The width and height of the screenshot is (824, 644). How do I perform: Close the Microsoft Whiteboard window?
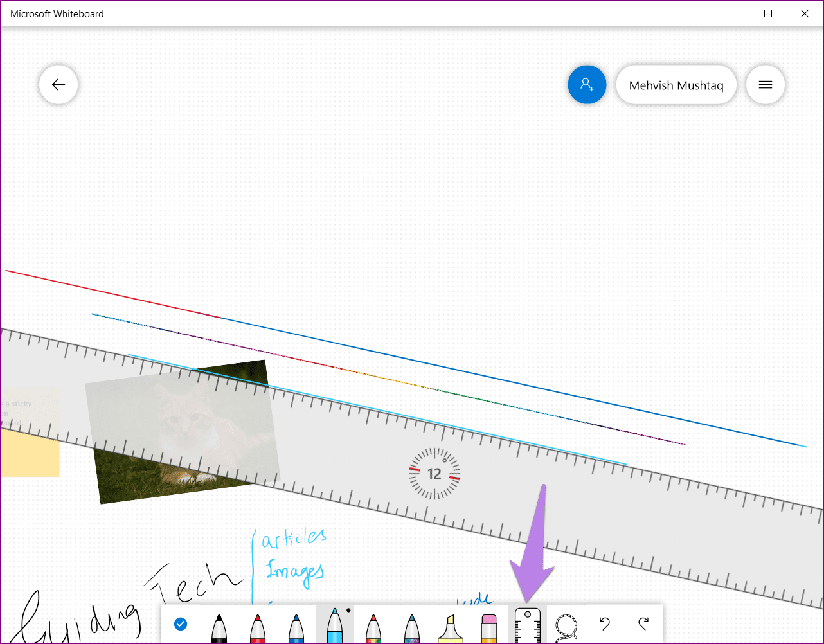click(x=805, y=13)
